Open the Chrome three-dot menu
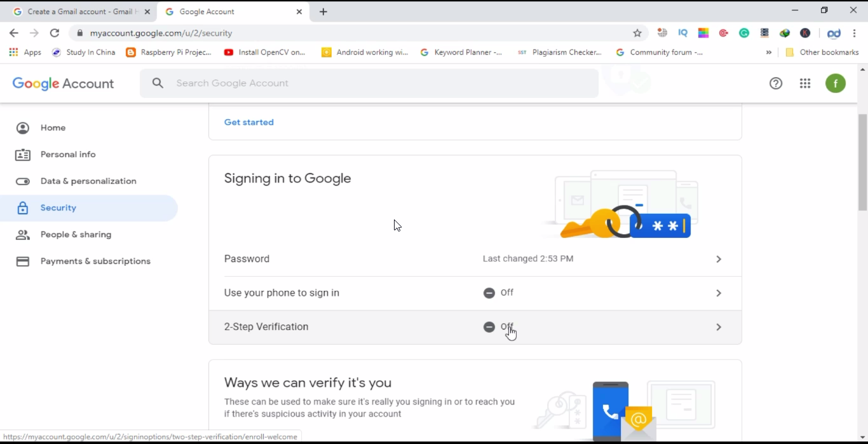The height and width of the screenshot is (444, 868). [x=855, y=33]
